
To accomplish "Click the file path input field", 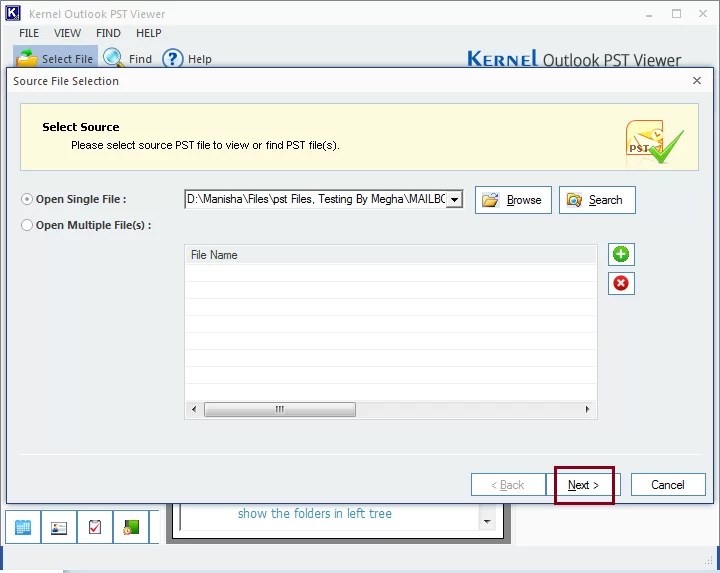I will 316,199.
